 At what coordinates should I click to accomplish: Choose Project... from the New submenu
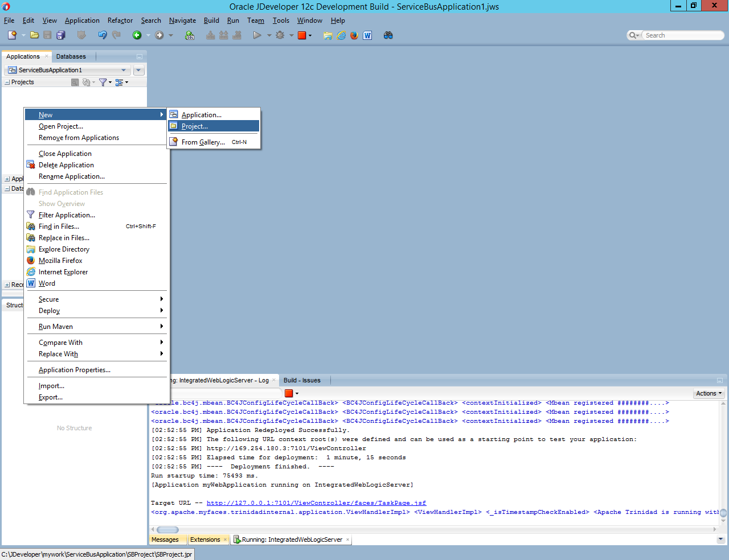pyautogui.click(x=214, y=126)
